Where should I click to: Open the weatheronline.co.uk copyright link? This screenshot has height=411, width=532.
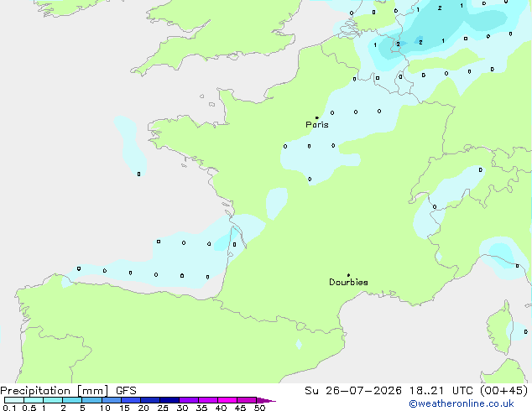[x=461, y=403]
